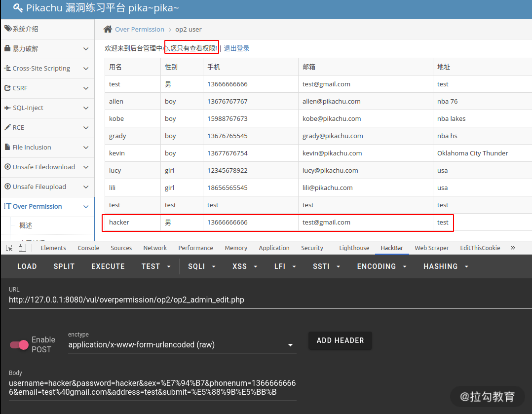This screenshot has width=532, height=414.
Task: Click the tag icon beside 系统介绍
Action: click(8, 29)
